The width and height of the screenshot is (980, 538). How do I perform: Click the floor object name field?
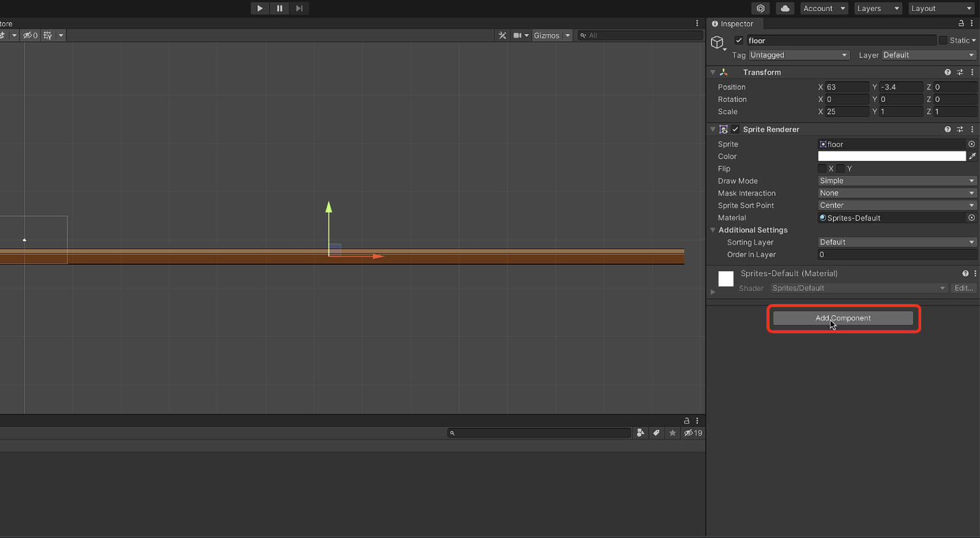pos(841,41)
